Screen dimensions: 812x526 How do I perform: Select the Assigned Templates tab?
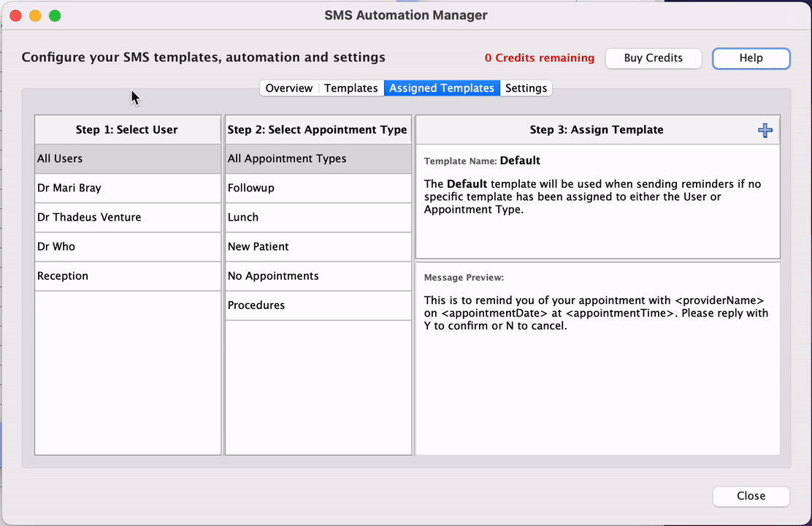point(442,88)
